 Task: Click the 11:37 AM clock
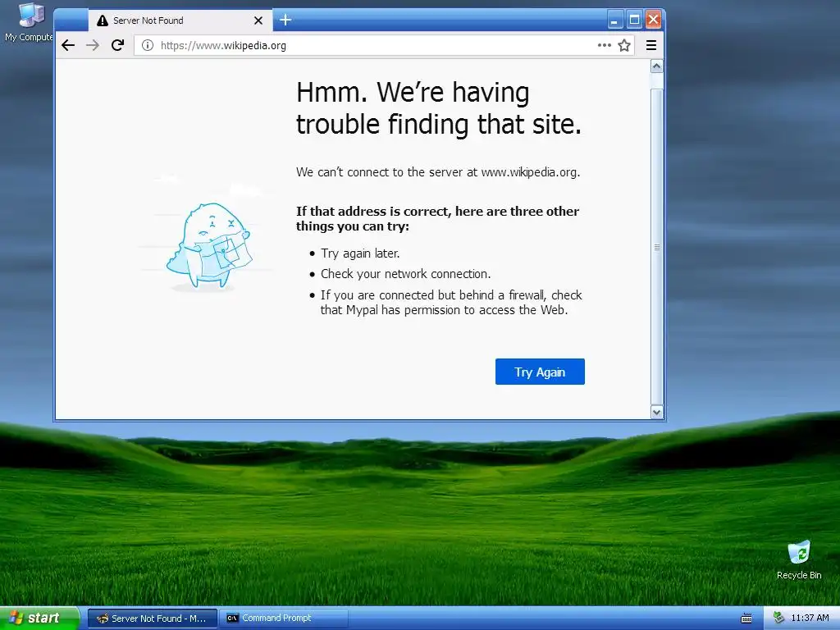pyautogui.click(x=810, y=619)
